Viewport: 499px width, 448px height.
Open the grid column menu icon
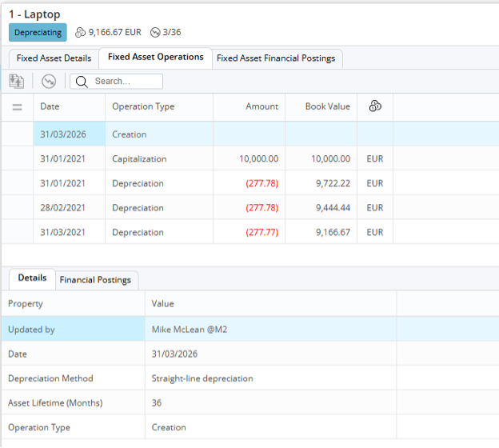[17, 107]
